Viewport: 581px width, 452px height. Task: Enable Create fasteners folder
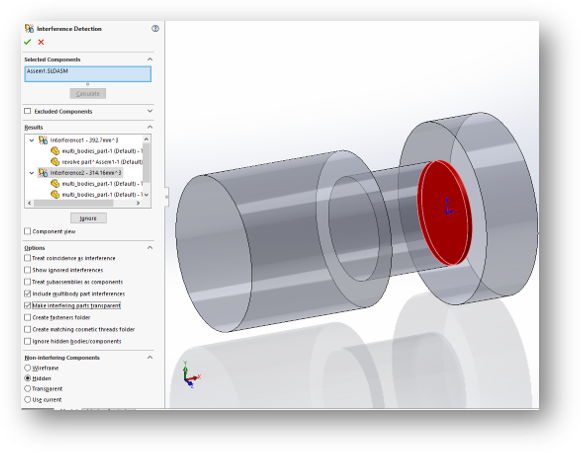pyautogui.click(x=27, y=317)
